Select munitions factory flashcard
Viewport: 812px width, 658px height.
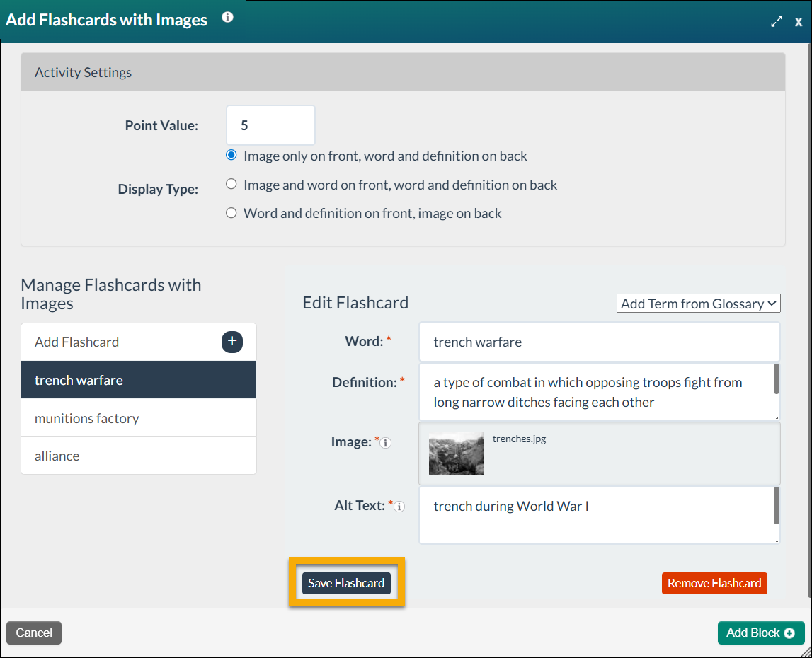(139, 417)
